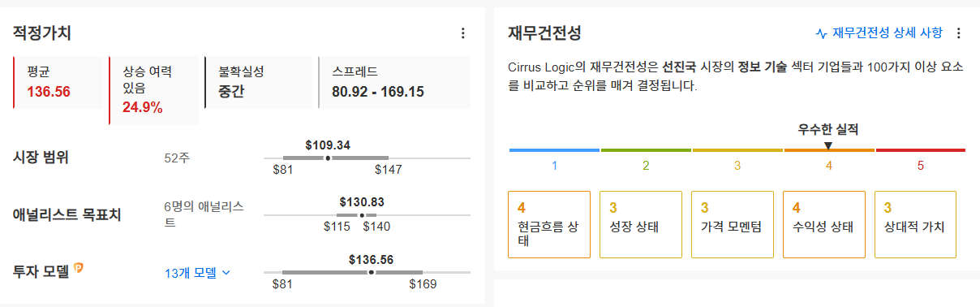
Task: Click the chevron next to 13개 모델
Action: point(226,274)
